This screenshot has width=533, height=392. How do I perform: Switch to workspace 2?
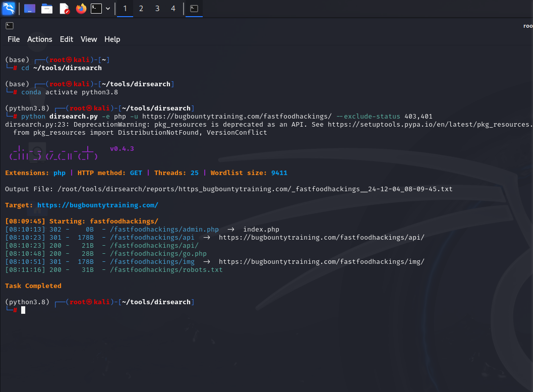click(x=141, y=9)
